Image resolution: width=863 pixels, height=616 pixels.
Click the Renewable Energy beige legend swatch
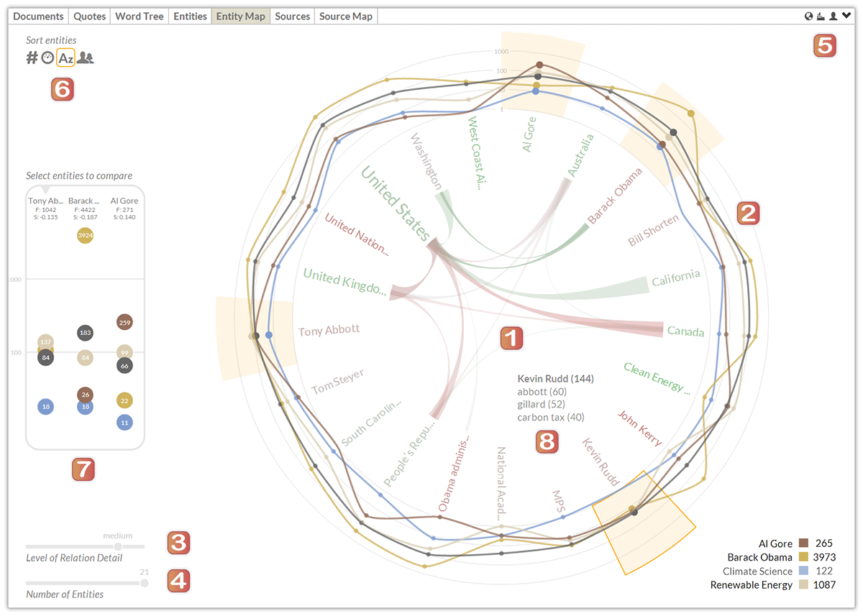coord(803,585)
